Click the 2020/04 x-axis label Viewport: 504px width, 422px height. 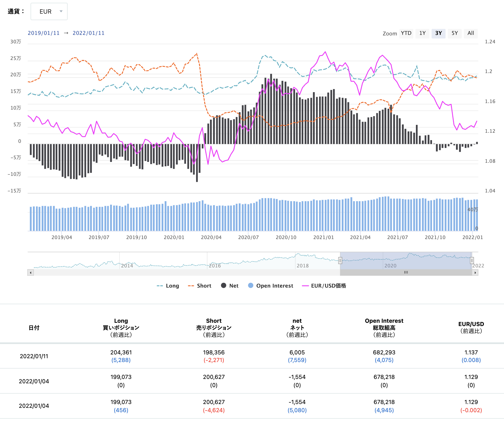(x=211, y=237)
